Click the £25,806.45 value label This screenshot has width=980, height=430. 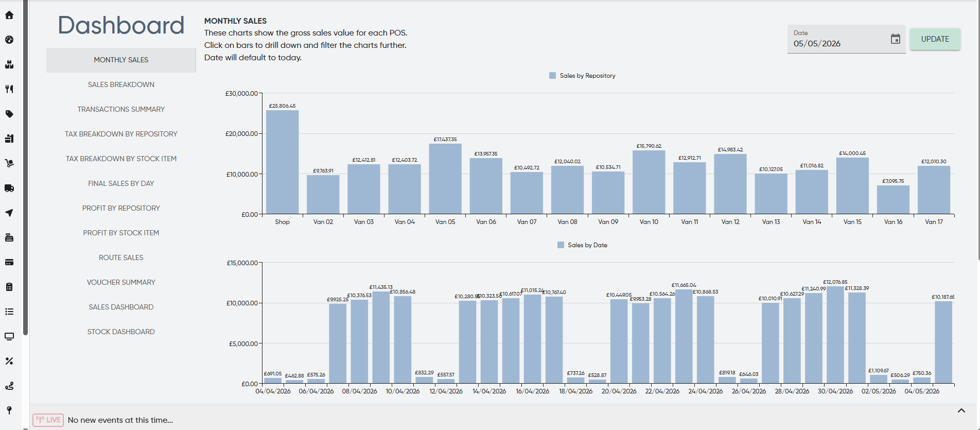[x=282, y=106]
